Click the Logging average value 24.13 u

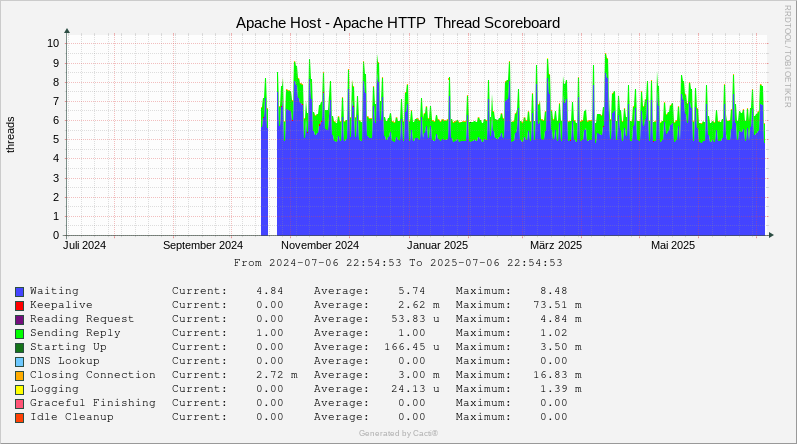click(x=415, y=389)
